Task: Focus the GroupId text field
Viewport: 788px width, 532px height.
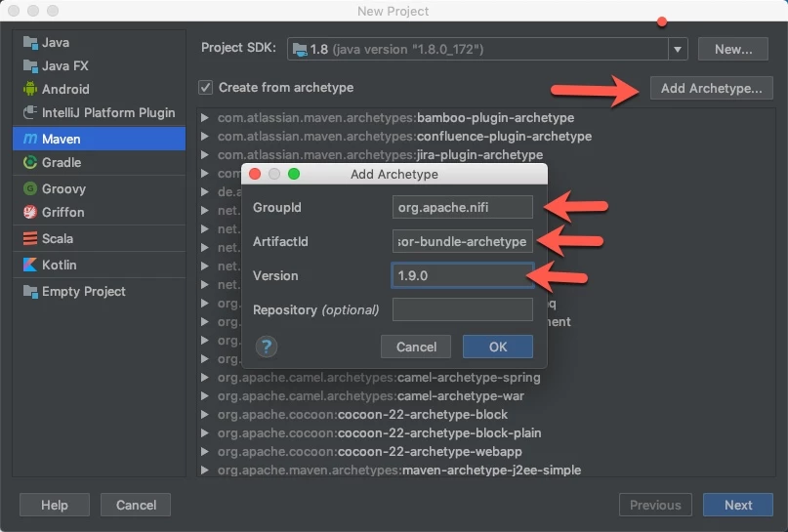Action: 462,207
